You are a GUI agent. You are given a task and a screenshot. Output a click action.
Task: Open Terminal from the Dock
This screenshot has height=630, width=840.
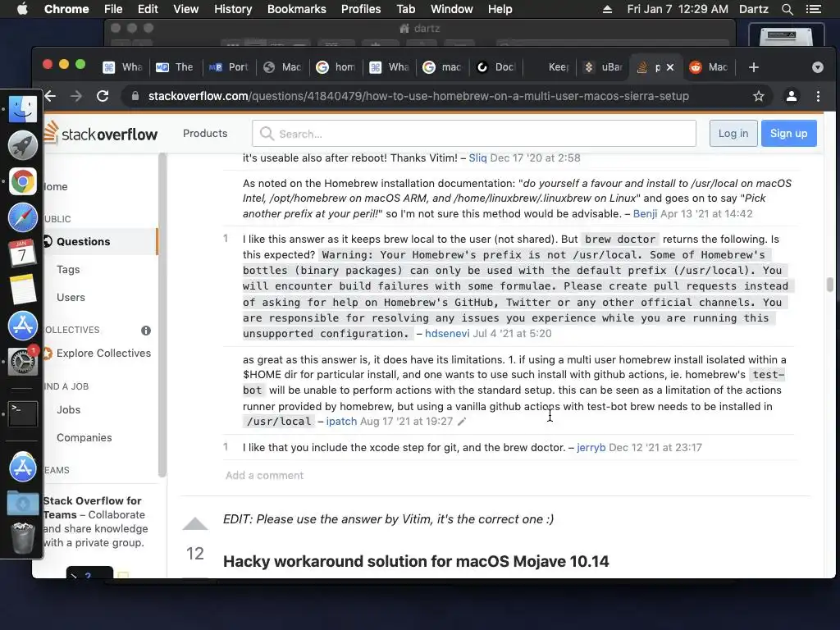pyautogui.click(x=22, y=413)
